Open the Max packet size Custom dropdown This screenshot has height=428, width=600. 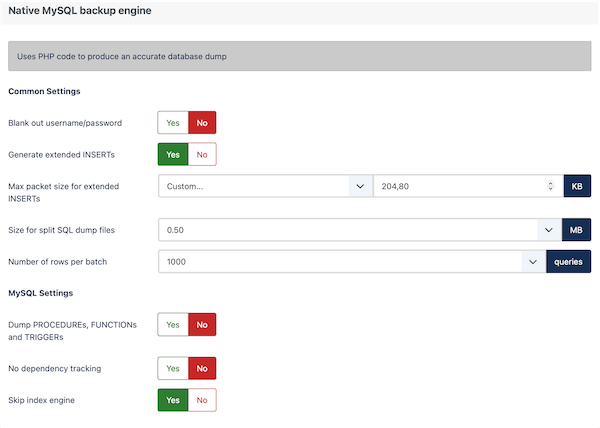[266, 186]
